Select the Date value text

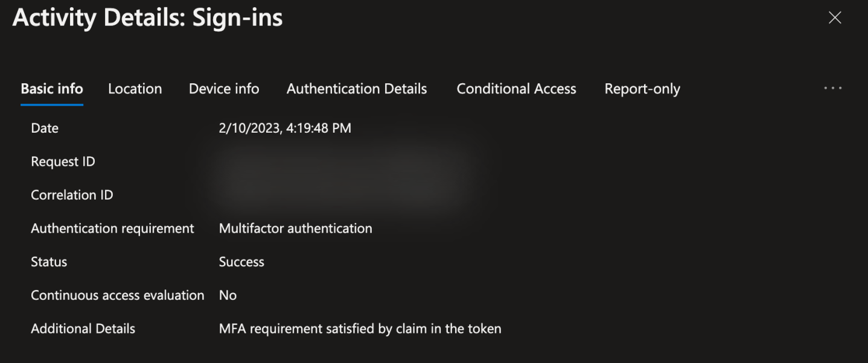click(284, 128)
